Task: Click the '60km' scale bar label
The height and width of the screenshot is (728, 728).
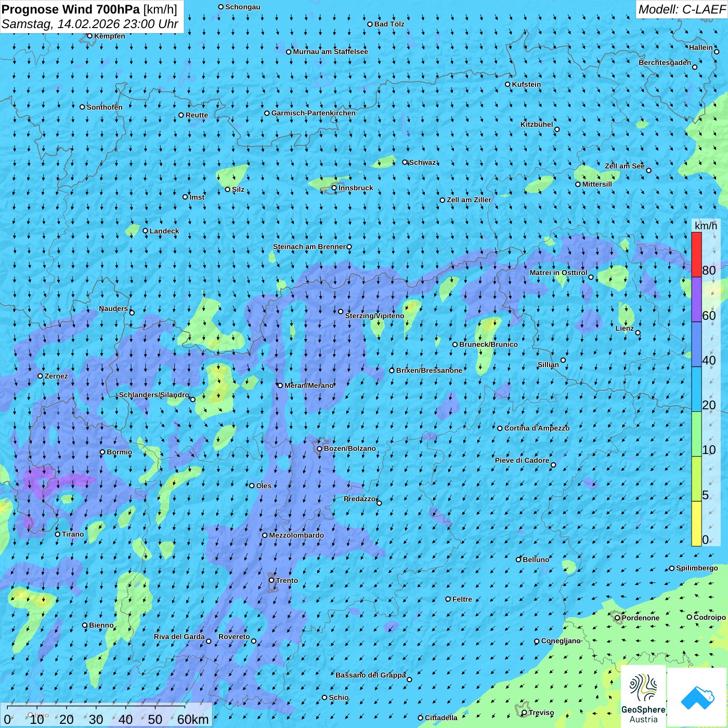Action: click(x=193, y=719)
